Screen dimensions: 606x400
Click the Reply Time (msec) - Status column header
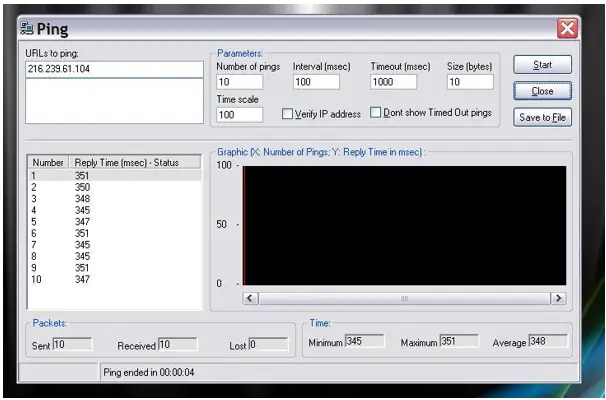pos(135,162)
